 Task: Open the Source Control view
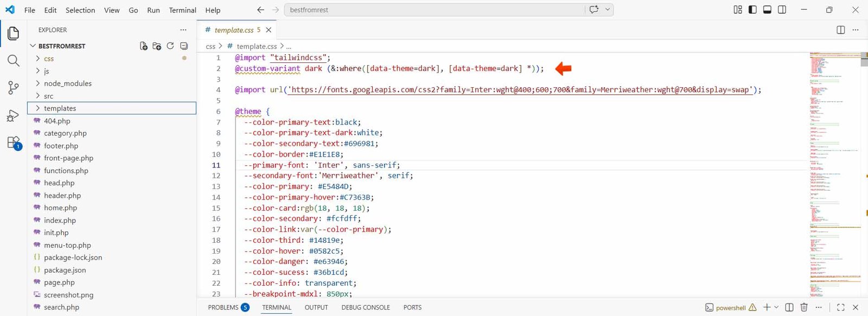(14, 88)
